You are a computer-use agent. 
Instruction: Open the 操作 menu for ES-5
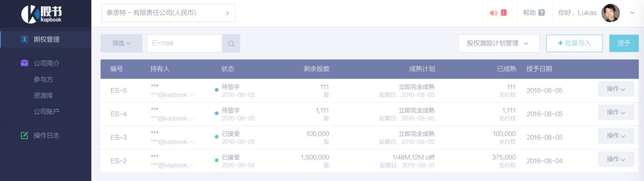(616, 89)
